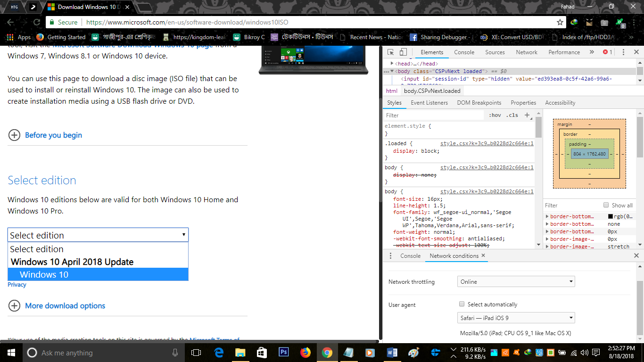Open the Network throttling Online dropdown

point(516,282)
